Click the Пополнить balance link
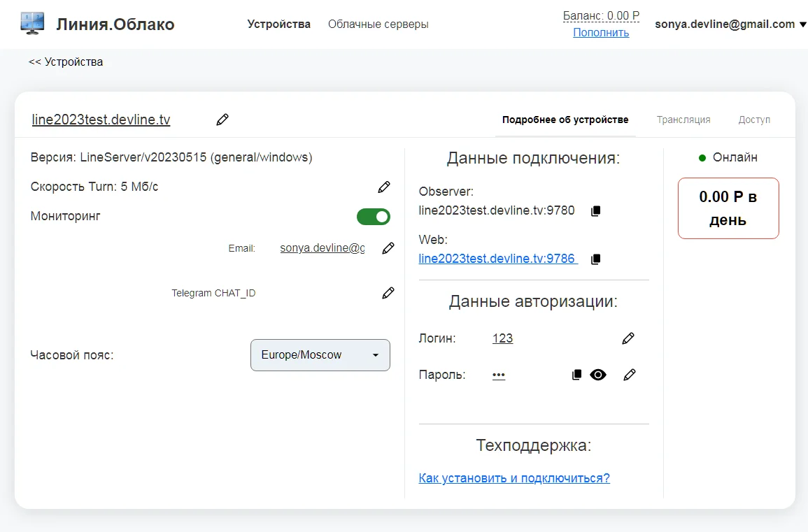The height and width of the screenshot is (532, 808). pyautogui.click(x=601, y=33)
